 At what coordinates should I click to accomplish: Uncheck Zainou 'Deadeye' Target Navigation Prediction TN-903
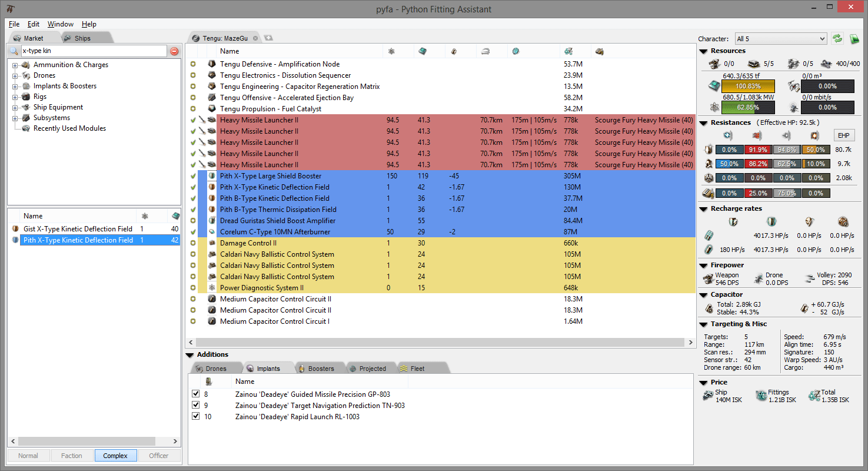coord(195,405)
